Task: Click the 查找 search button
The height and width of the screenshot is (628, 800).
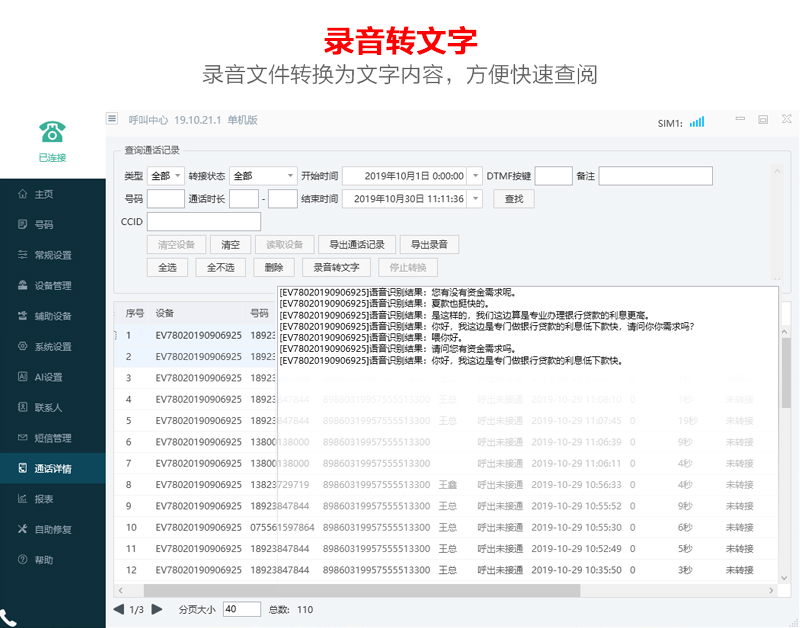Action: point(514,199)
